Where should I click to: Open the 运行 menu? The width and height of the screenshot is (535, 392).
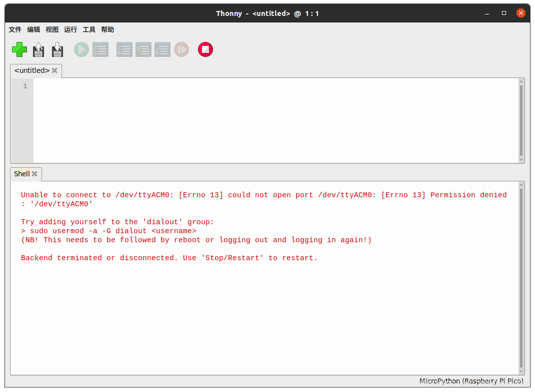pos(70,29)
